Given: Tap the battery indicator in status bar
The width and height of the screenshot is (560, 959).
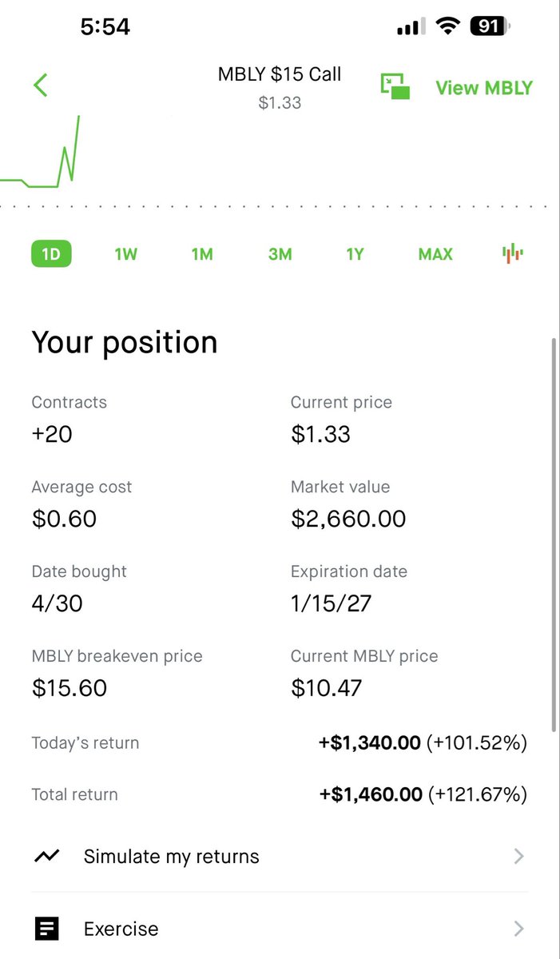Looking at the screenshot, I should tap(490, 26).
